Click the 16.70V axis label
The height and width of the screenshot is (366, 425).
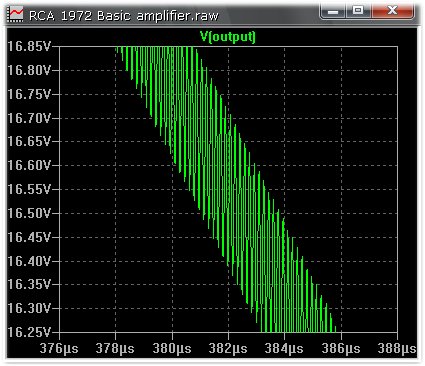pos(29,118)
